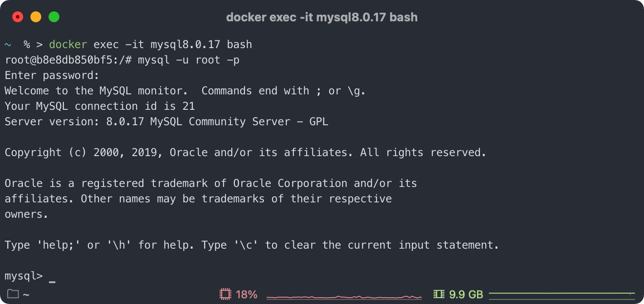The image size is (644, 304).
Task: Click the 'docker' command word in first line
Action: pyautogui.click(x=68, y=44)
